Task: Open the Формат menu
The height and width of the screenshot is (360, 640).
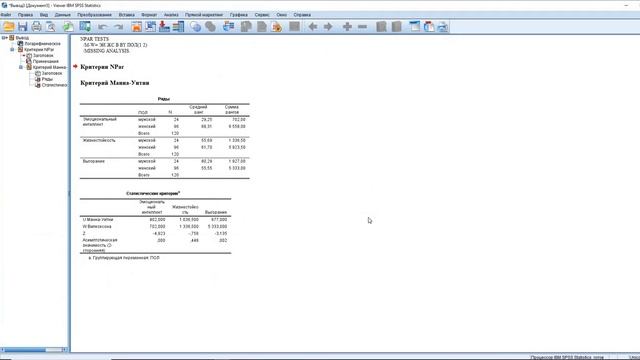Action: pyautogui.click(x=149, y=15)
